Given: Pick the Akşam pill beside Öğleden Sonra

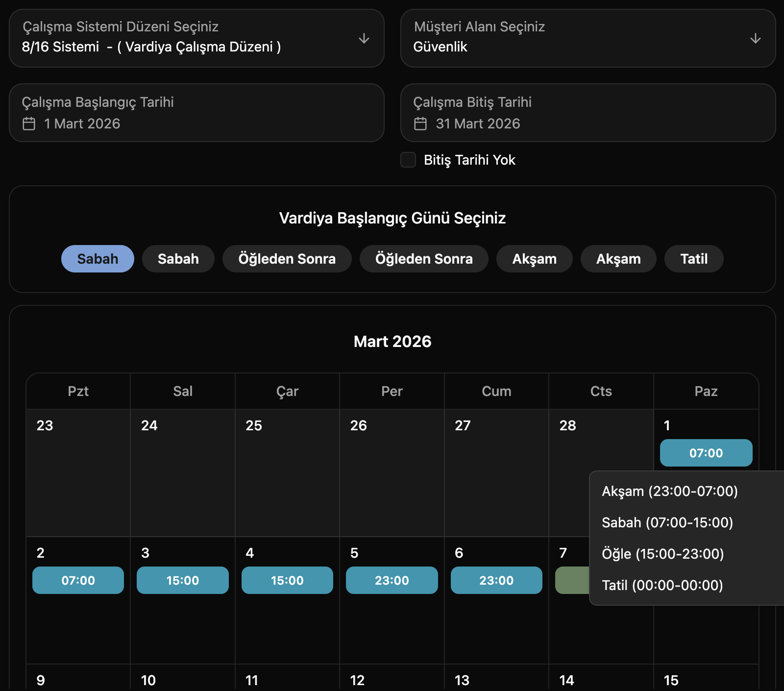Looking at the screenshot, I should coord(535,259).
